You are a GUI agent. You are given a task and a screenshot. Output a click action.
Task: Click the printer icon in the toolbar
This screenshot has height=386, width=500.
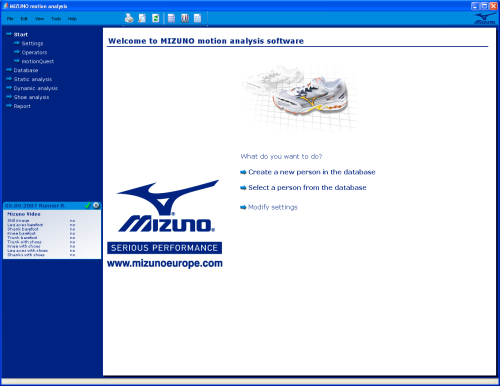(x=129, y=18)
